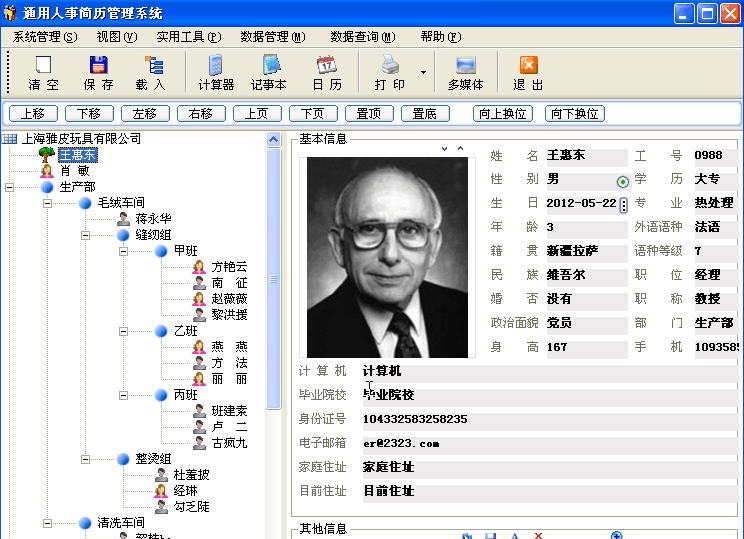
Task: Collapse the 乙班 tree node
Action: [123, 331]
